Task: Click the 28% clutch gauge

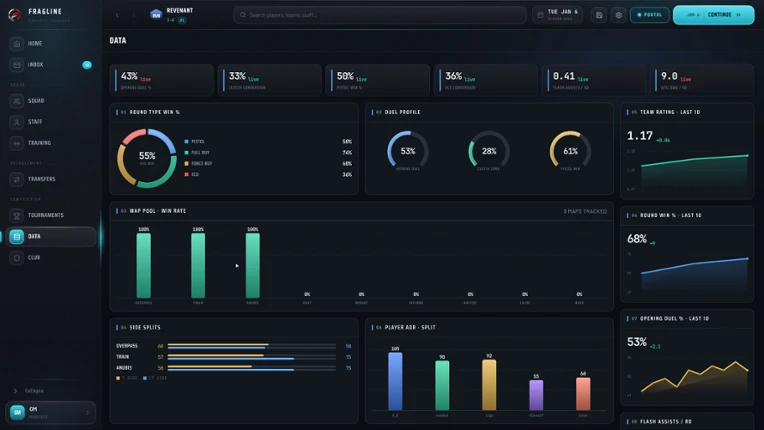Action: click(489, 150)
